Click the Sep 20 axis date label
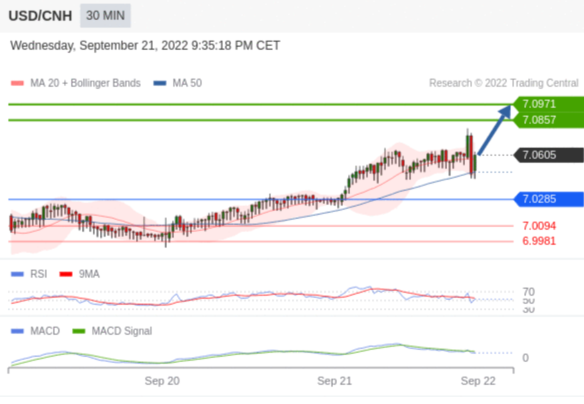This screenshot has width=584, height=404. tap(162, 381)
